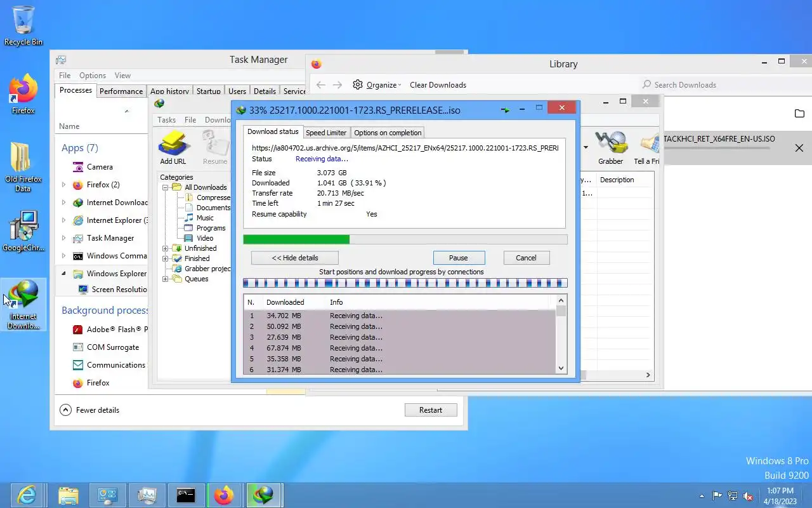Click the Hide details button
This screenshot has width=812, height=508.
pos(294,258)
